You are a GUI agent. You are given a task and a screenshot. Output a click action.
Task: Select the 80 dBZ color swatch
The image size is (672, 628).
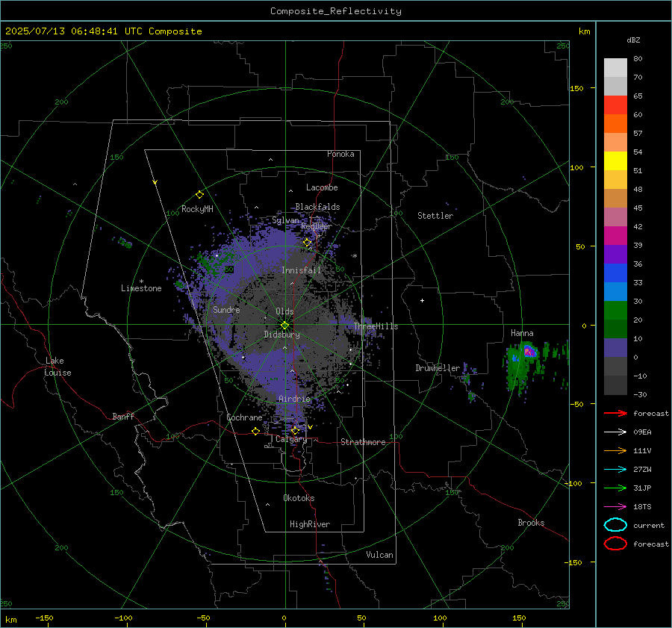pyautogui.click(x=615, y=67)
